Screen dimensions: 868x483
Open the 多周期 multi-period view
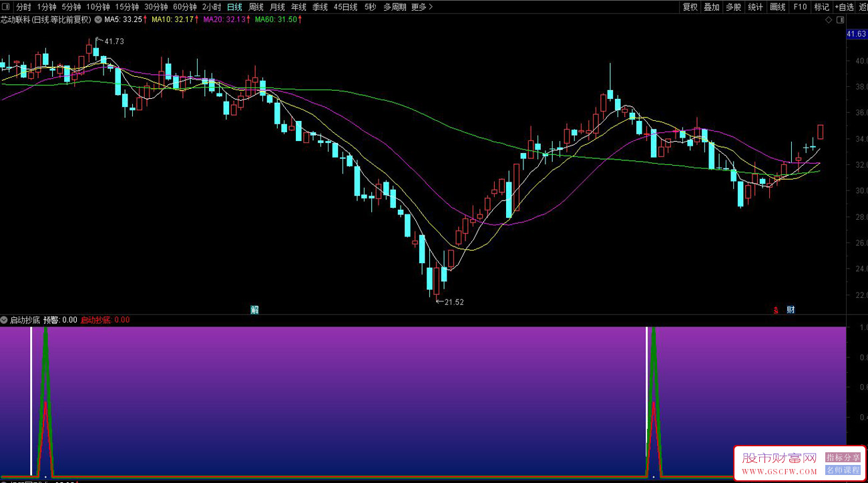click(x=395, y=7)
